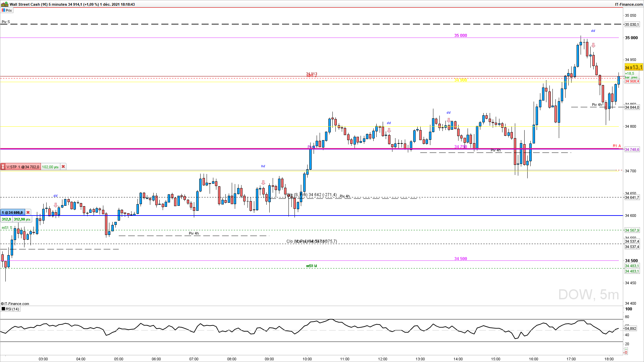Click the 1 @34 600,0 position label
The width and height of the screenshot is (644, 362).
12,213
